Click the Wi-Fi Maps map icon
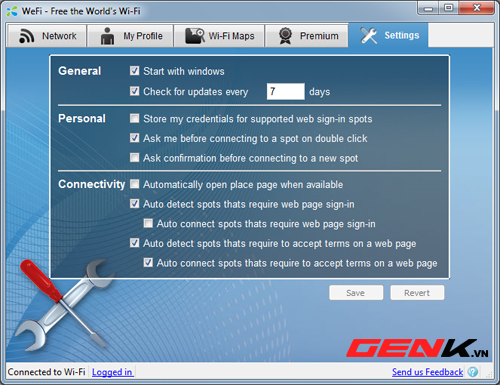The image size is (500, 385). point(195,36)
